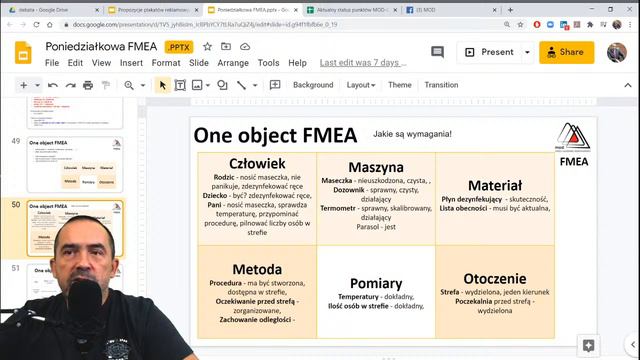Check cloud save status icon
This screenshot has height=360, width=640.
point(245,47)
